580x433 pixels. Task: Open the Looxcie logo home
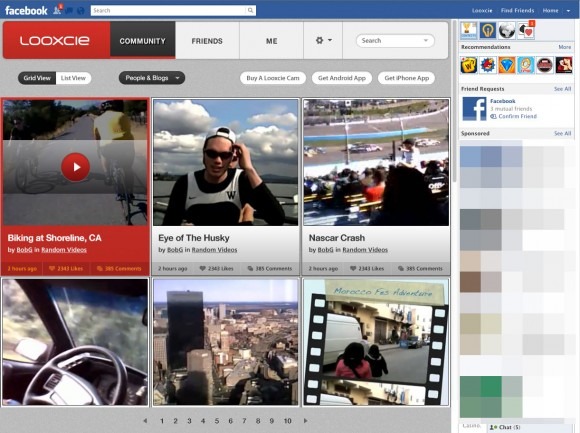55,40
